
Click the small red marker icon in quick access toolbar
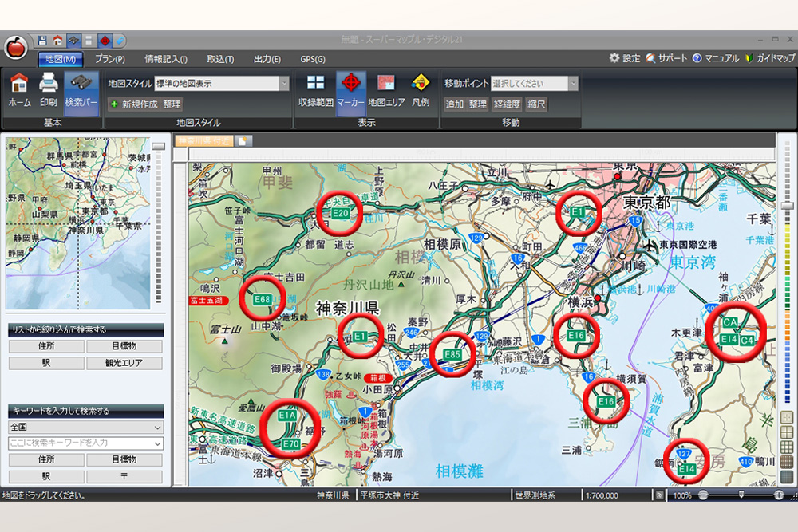tap(105, 41)
